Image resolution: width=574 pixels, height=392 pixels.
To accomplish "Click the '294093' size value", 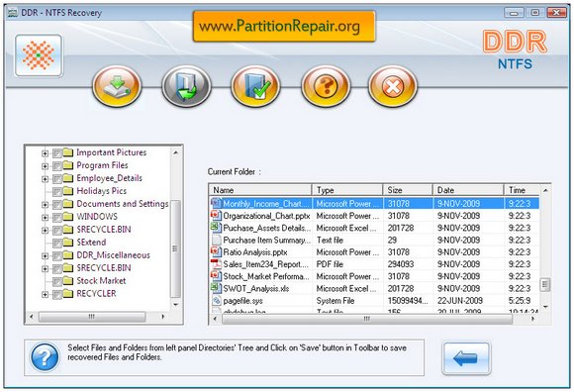I will coord(401,264).
